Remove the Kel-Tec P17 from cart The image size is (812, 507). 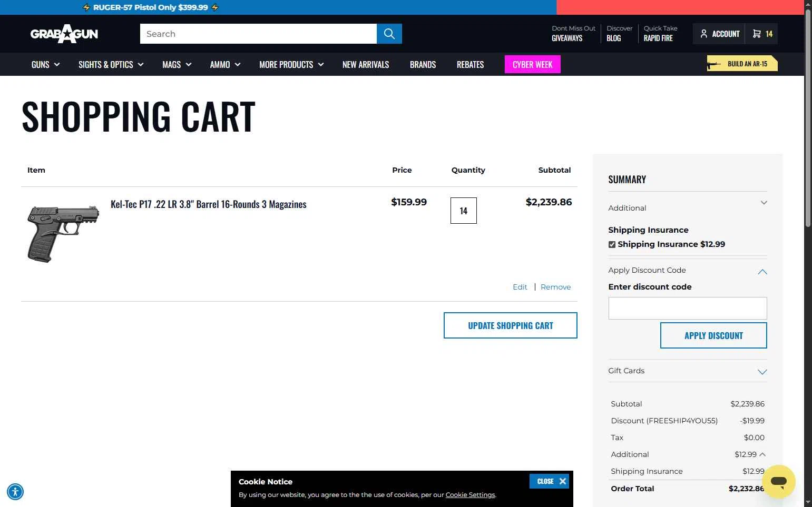point(555,287)
